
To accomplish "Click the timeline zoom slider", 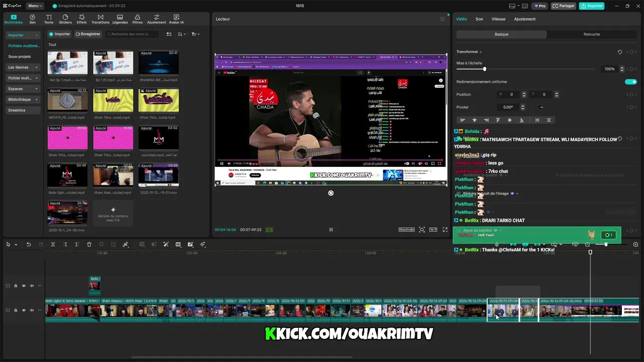I will (x=611, y=244).
